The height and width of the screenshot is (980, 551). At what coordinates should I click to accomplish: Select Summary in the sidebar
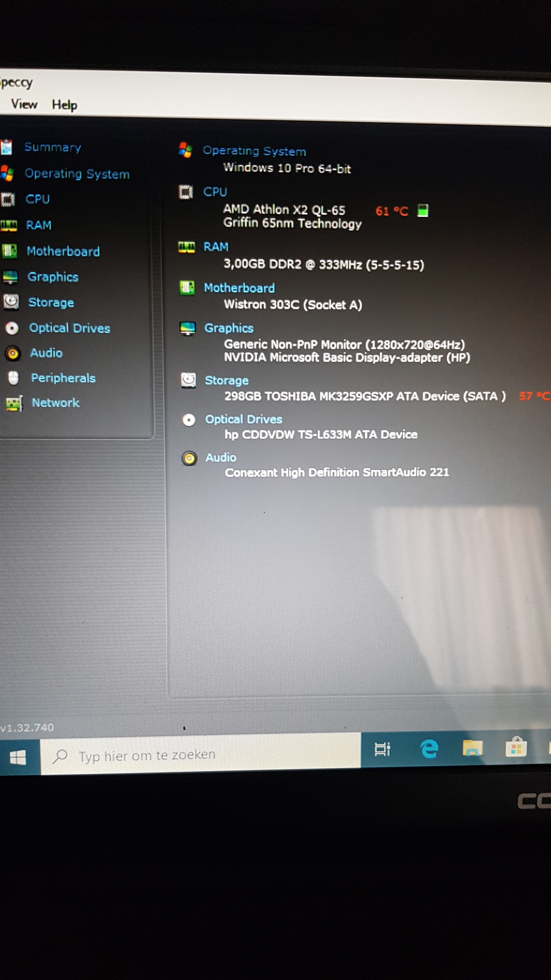tap(52, 147)
